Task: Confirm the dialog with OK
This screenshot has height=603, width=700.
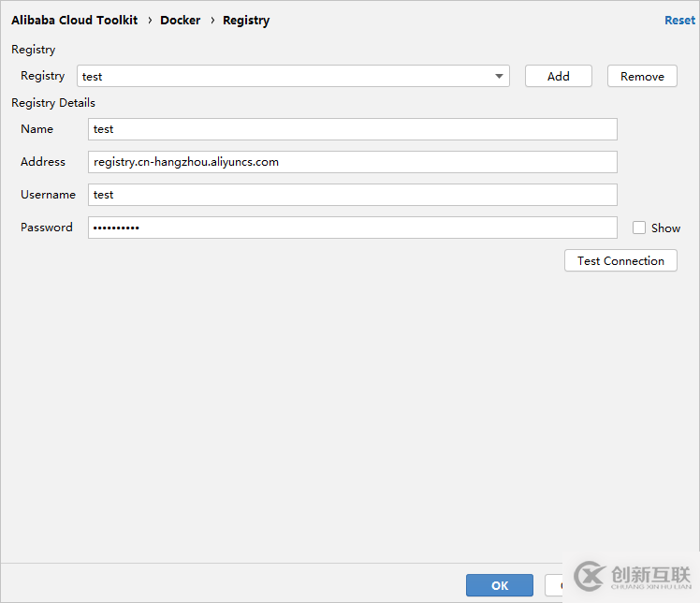Action: pos(500,585)
